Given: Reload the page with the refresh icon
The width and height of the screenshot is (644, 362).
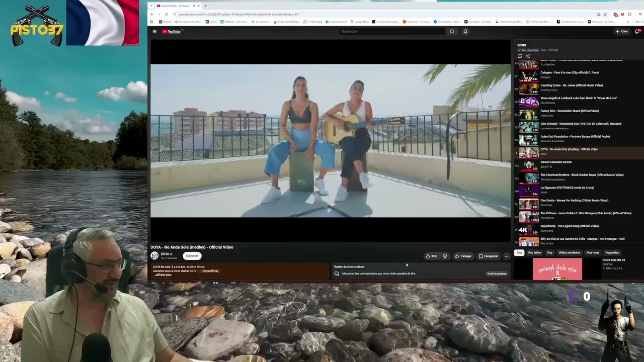Looking at the screenshot, I should click(x=166, y=14).
